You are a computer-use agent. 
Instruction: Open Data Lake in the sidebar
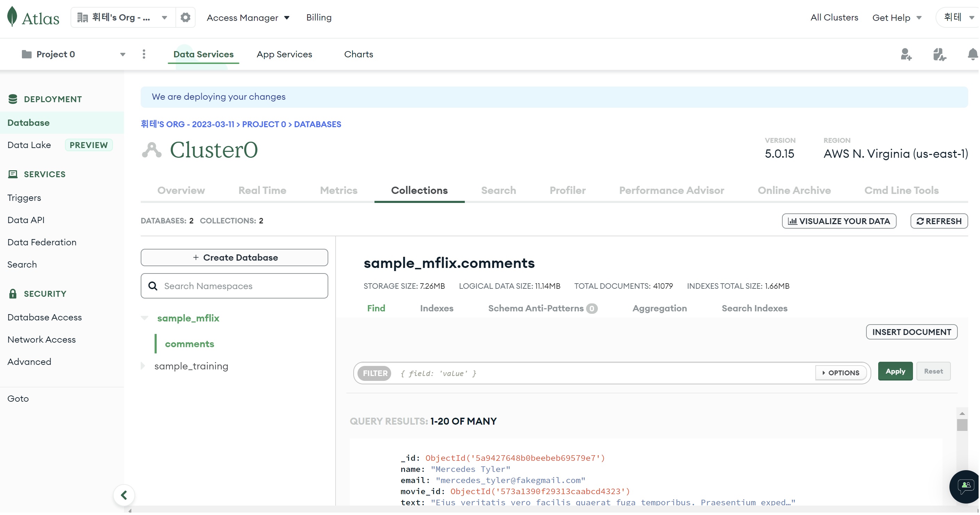pyautogui.click(x=29, y=145)
